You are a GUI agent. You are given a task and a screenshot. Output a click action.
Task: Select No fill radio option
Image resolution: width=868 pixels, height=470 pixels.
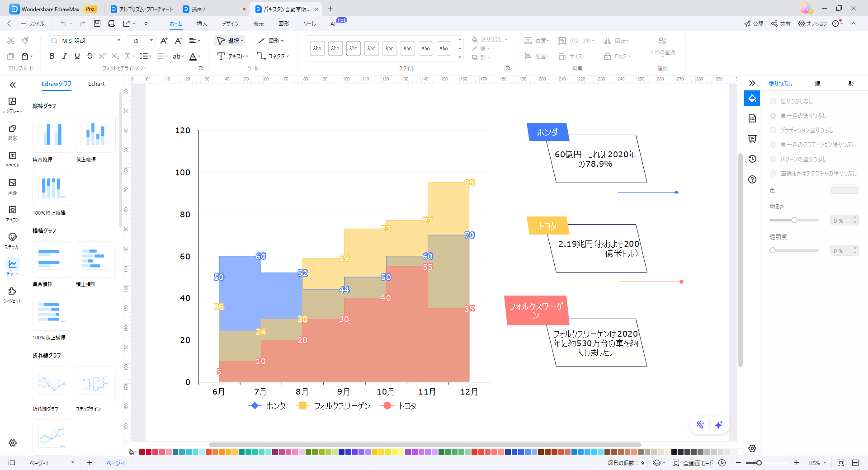click(773, 101)
